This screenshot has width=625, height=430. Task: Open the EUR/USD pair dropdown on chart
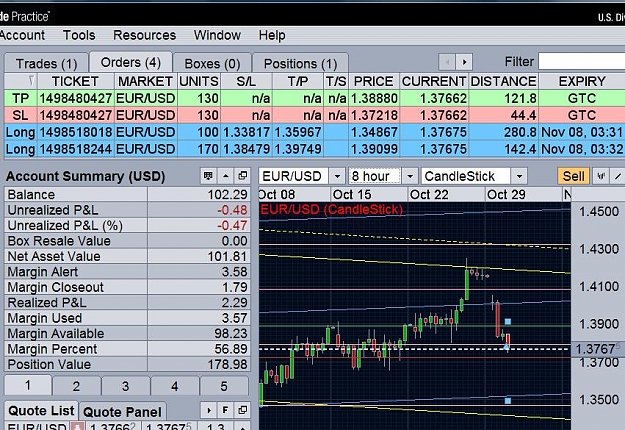coord(337,176)
